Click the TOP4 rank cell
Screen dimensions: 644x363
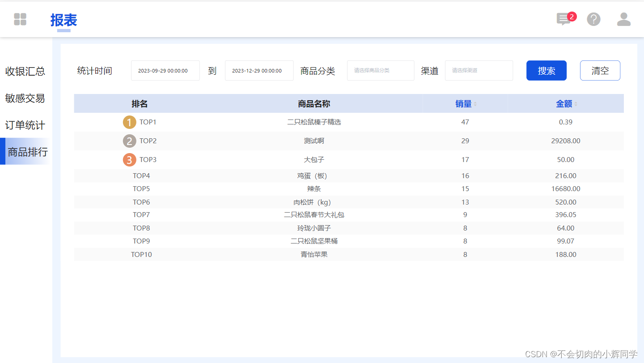(x=141, y=176)
